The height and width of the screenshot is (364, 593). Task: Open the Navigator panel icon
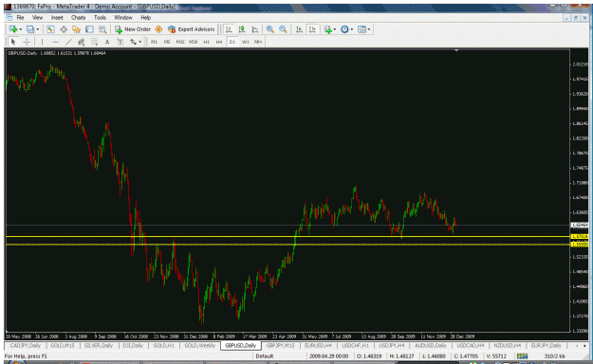77,29
